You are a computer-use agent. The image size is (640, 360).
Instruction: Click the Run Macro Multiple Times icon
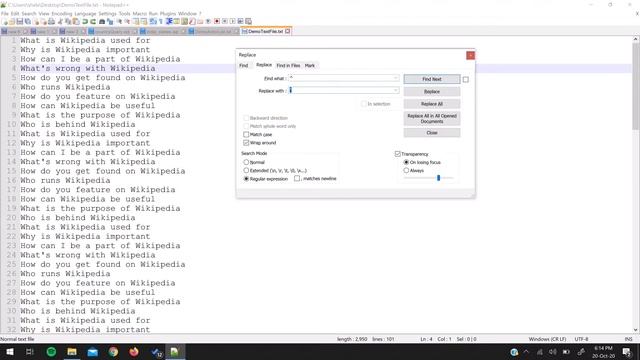(240, 21)
